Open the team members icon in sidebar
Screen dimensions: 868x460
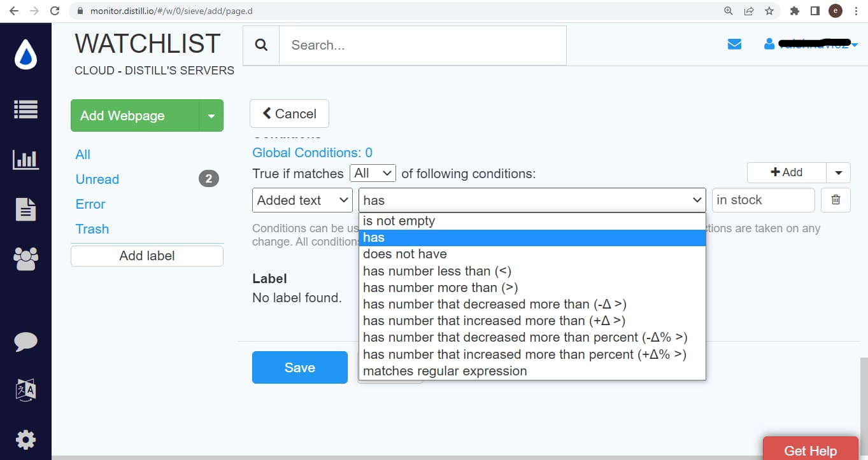25,258
